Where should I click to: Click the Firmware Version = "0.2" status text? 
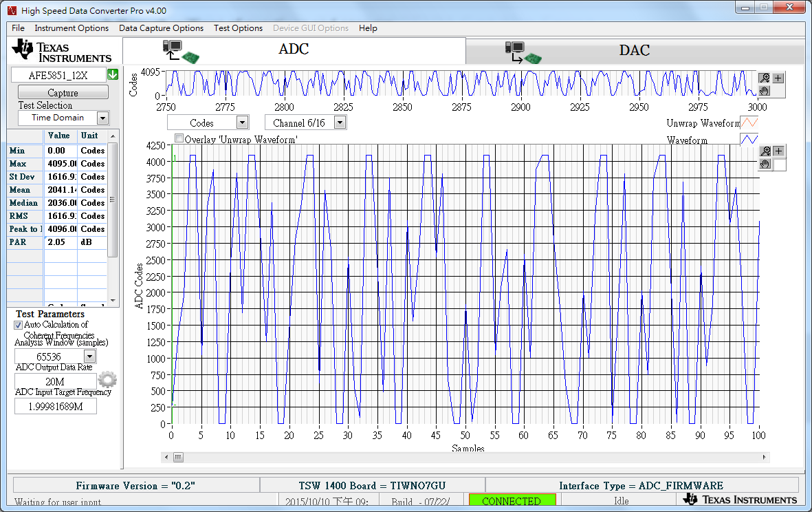135,486
